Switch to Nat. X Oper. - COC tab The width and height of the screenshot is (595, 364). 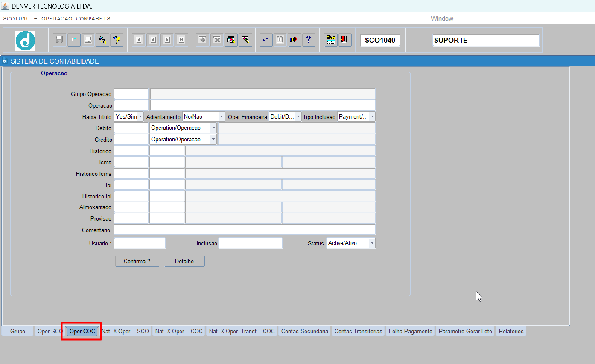(179, 331)
